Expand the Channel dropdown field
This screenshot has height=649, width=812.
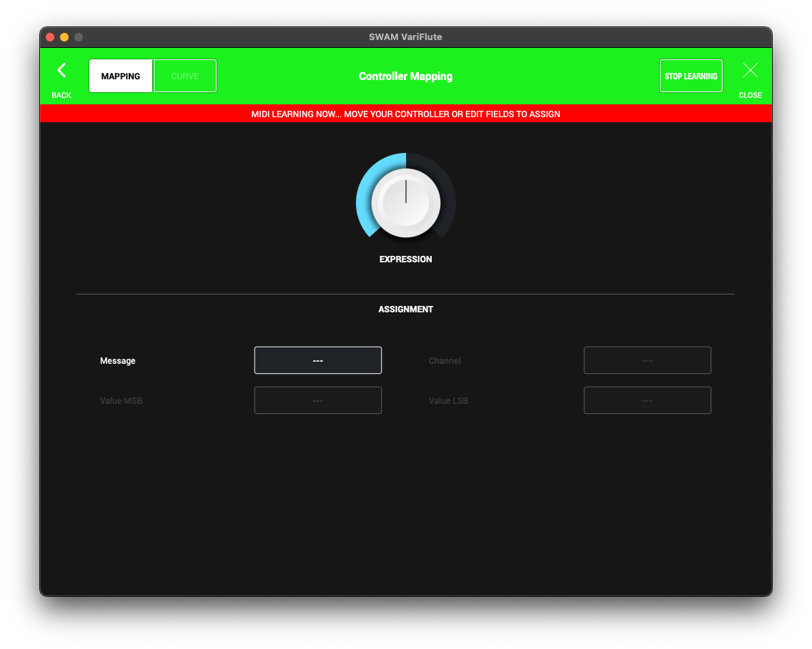[x=647, y=360]
